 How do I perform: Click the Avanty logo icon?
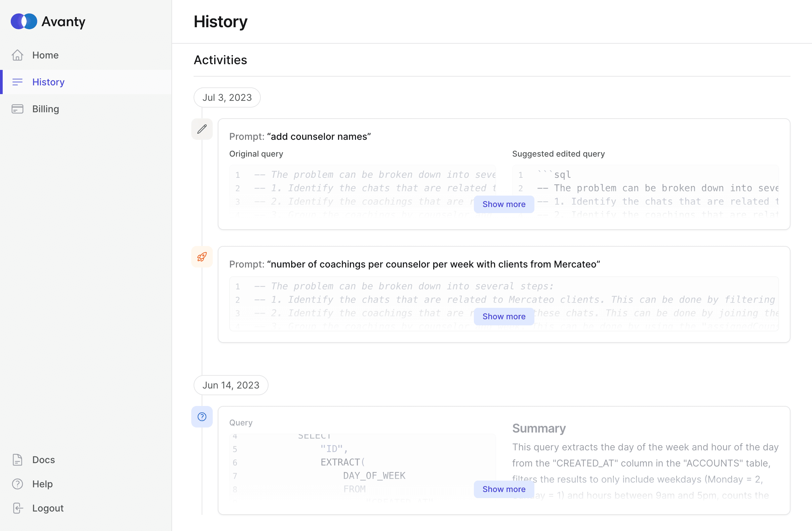24,22
